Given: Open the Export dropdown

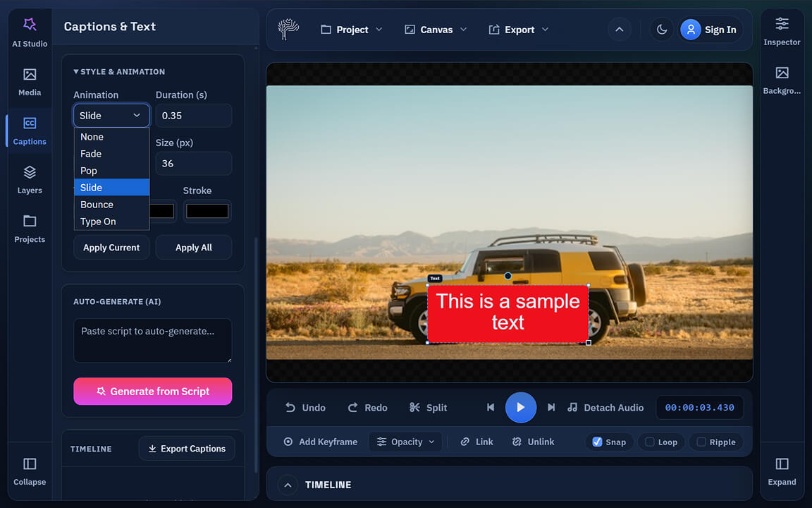Looking at the screenshot, I should [x=518, y=29].
